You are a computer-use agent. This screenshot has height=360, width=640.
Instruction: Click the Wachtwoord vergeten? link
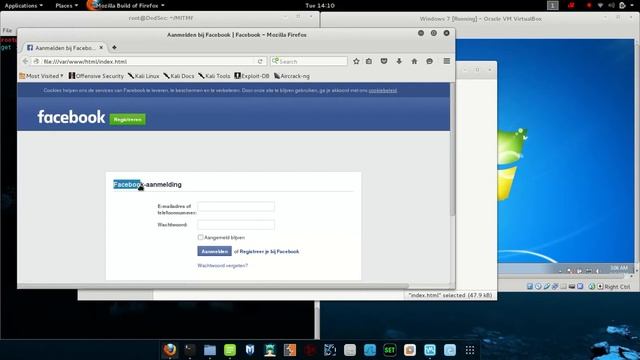pyautogui.click(x=222, y=265)
